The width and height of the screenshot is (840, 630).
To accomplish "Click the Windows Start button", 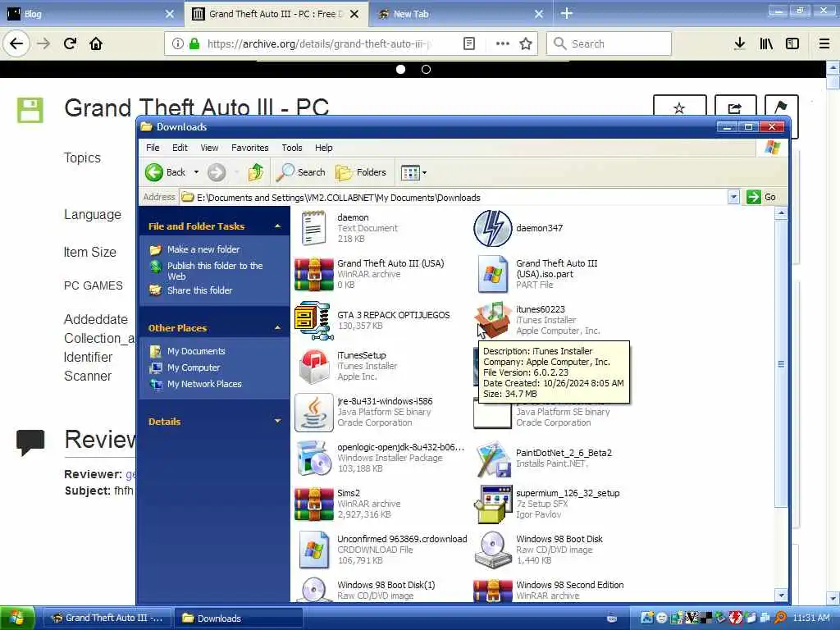I will (x=17, y=618).
